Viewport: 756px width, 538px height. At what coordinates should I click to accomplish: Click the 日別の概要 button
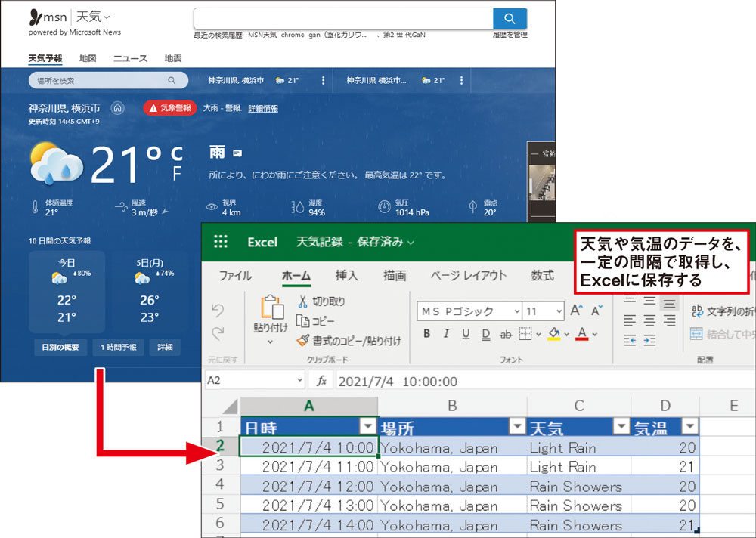(x=60, y=347)
